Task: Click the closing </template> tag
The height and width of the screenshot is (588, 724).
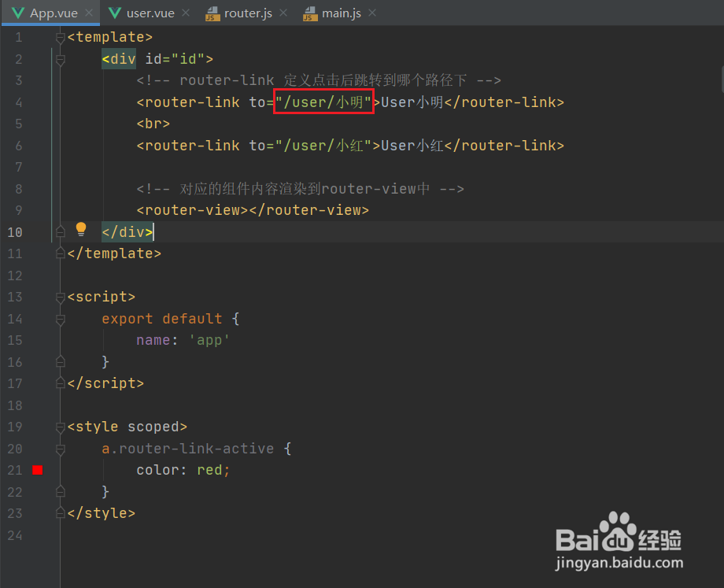Action: coord(114,253)
